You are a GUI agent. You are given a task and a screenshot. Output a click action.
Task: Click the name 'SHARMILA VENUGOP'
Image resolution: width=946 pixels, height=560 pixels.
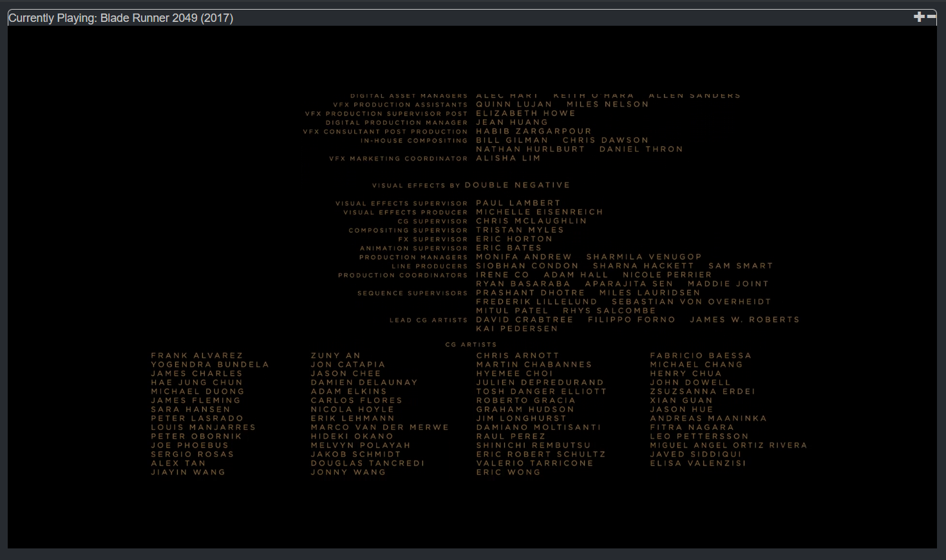(x=644, y=257)
